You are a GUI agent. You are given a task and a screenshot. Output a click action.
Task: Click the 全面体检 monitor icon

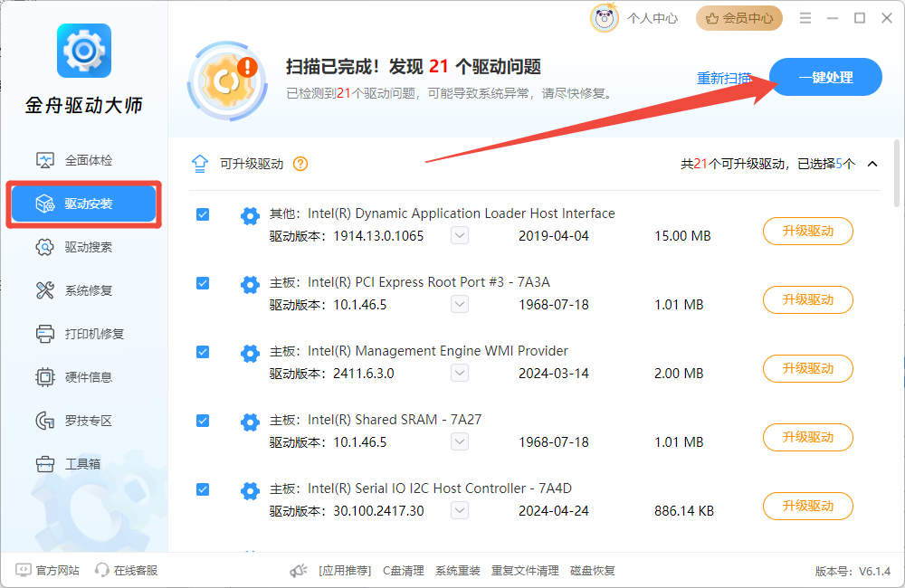(x=45, y=160)
